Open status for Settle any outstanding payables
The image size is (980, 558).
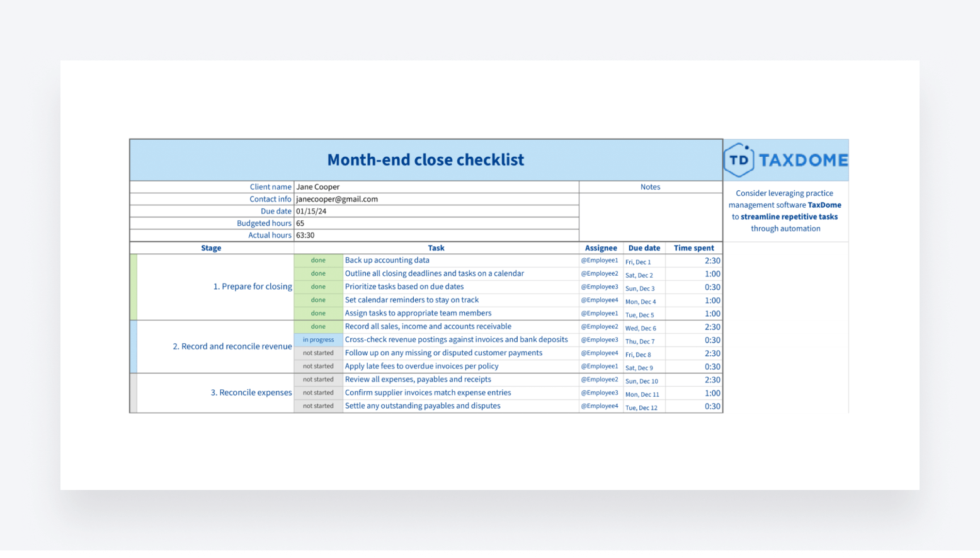point(318,406)
